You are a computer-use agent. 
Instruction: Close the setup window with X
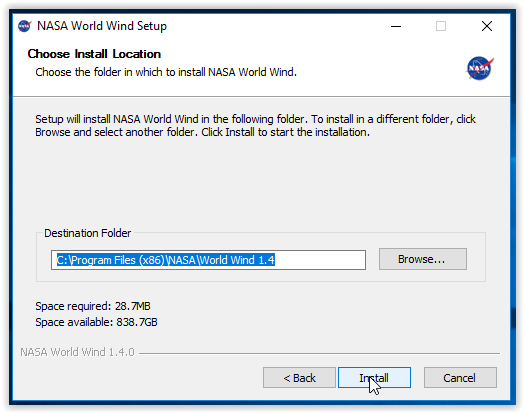point(487,26)
